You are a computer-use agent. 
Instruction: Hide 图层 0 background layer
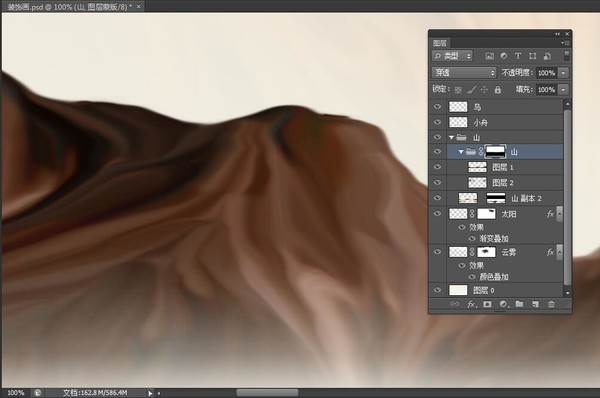[x=438, y=290]
